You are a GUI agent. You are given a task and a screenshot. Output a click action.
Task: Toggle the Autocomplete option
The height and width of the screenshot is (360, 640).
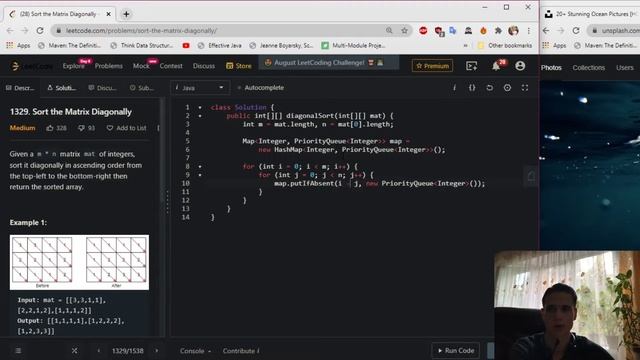point(260,88)
